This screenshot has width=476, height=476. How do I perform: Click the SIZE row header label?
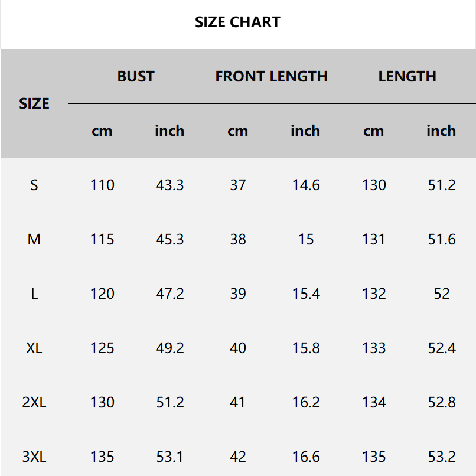pos(34,103)
